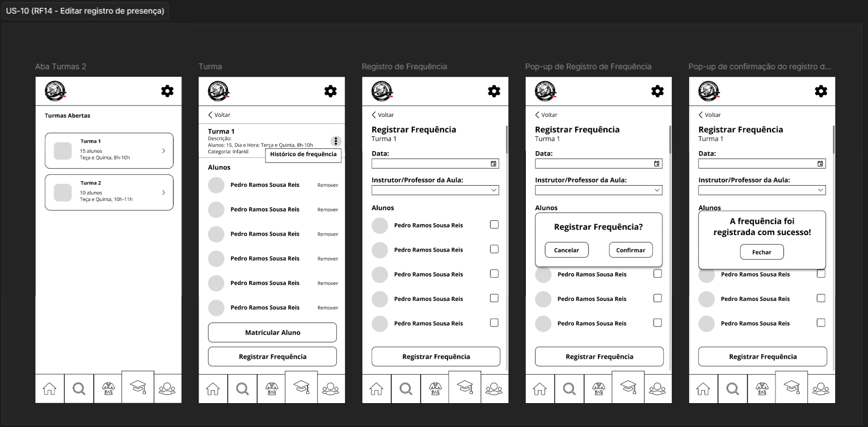868x427 pixels.
Task: Tap kimono icon in Registro de Frequência navbar
Action: (x=435, y=389)
